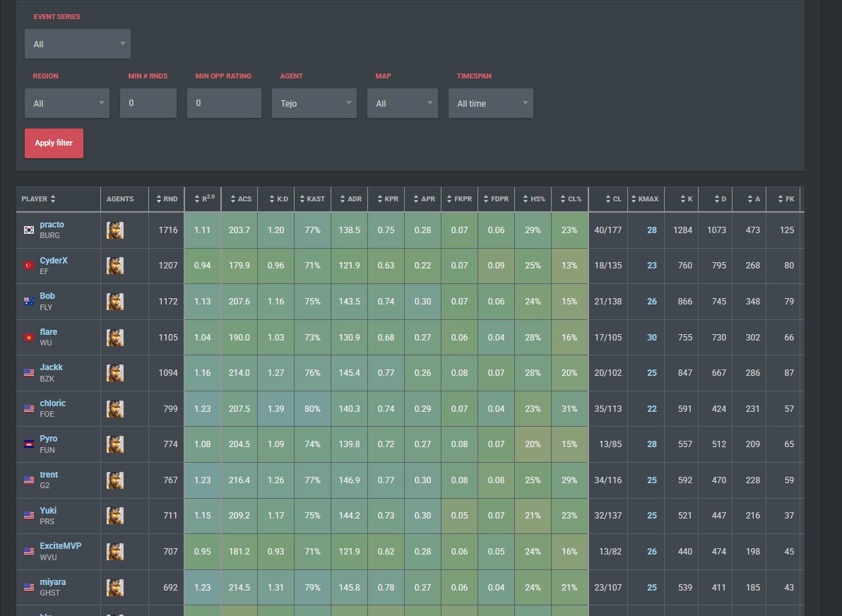
Task: Sort table by PLAYER column arrows
Action: point(52,199)
